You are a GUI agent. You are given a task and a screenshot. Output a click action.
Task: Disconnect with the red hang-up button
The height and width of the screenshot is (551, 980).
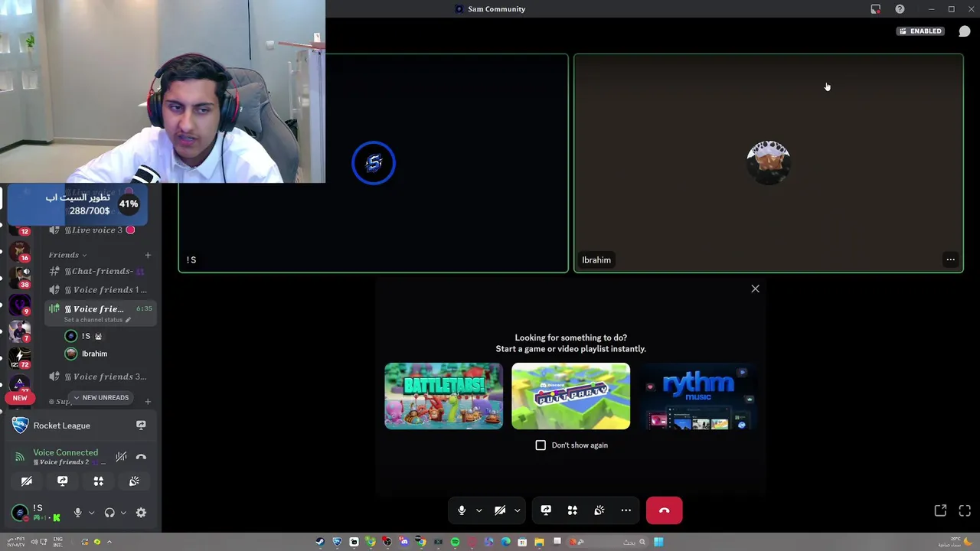[664, 510]
